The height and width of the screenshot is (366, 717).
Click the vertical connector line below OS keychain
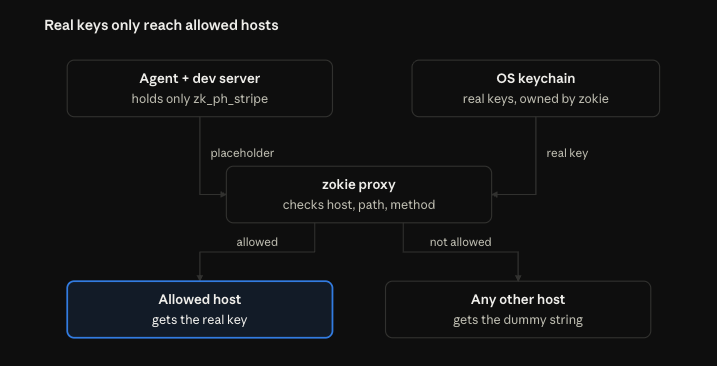[x=536, y=156]
